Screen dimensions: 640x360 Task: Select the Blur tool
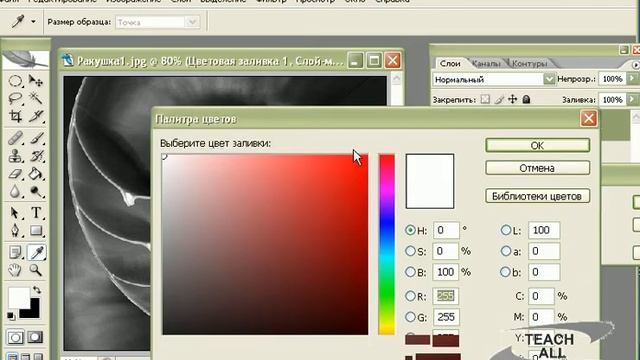point(15,191)
